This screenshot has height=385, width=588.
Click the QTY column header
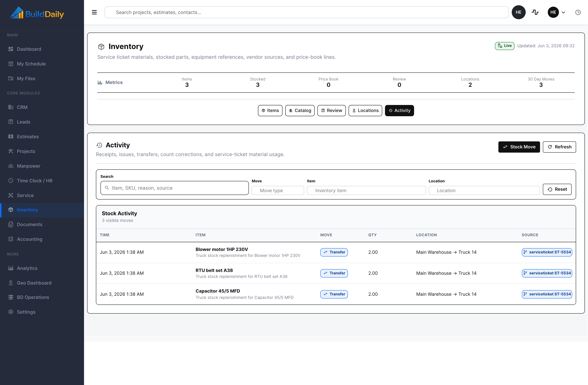(372, 235)
